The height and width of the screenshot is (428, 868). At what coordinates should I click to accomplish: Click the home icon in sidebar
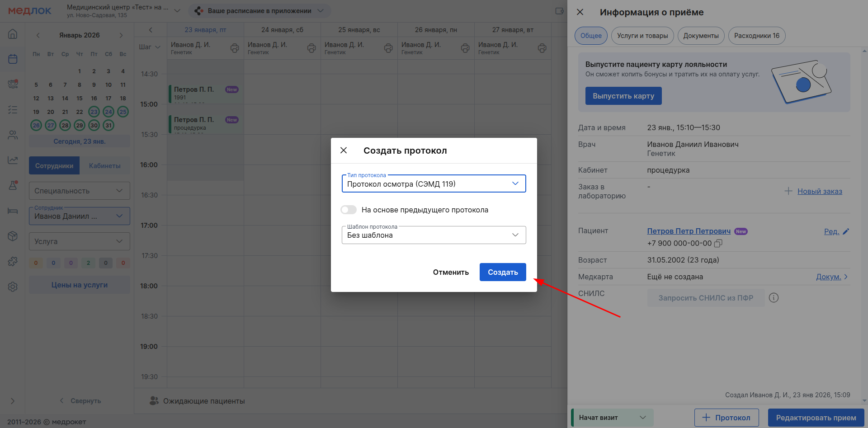[x=13, y=34]
